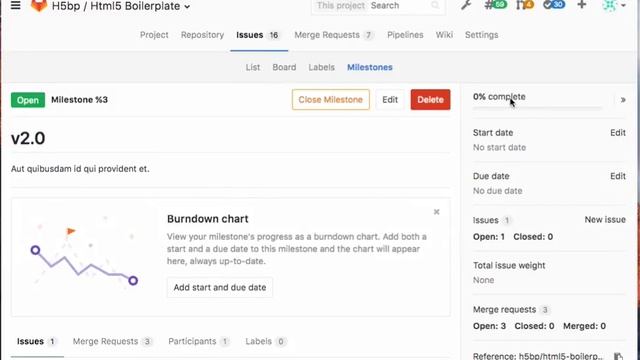Click the Close Milestone button

click(331, 100)
